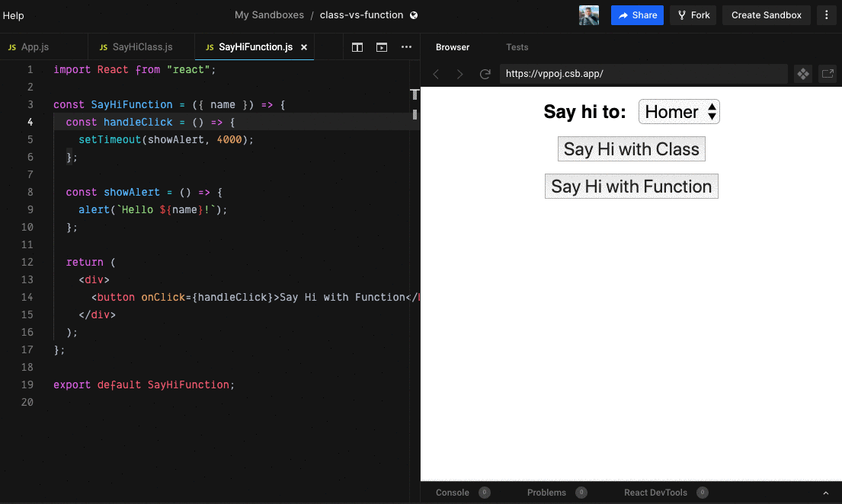Open preview preferences with the diamond icon
Screen dimensions: 842x504
[802, 74]
